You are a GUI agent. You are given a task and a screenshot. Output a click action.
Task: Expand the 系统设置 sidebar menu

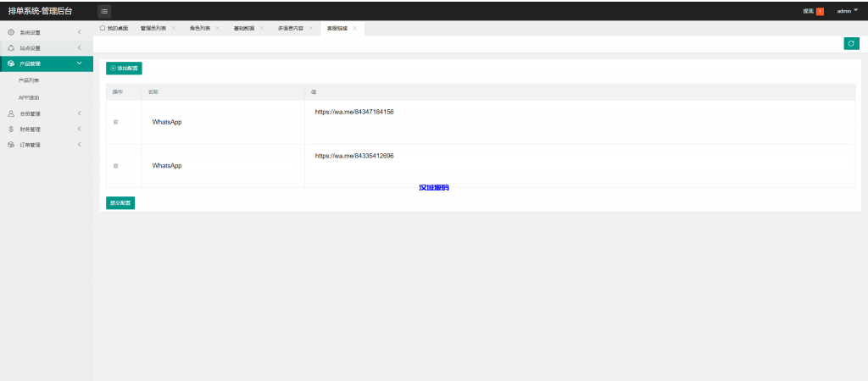[47, 32]
